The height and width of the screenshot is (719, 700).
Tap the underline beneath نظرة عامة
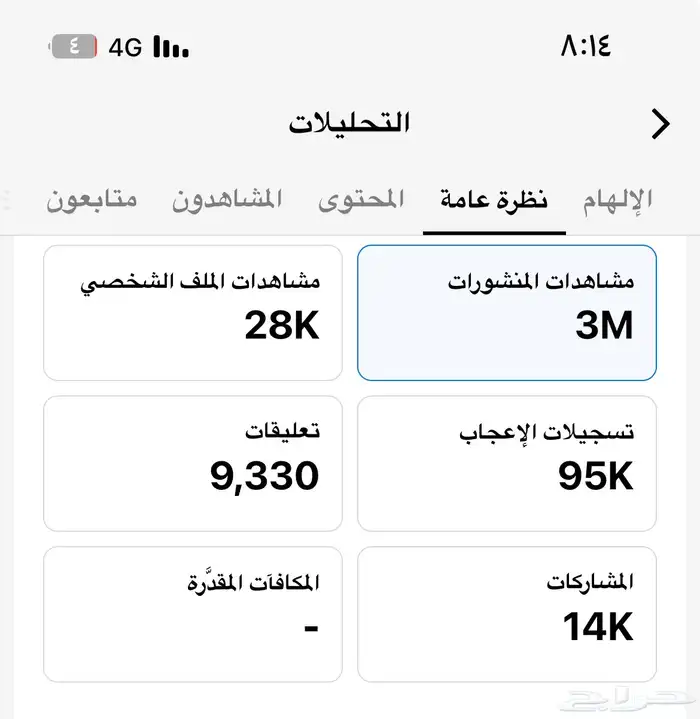[x=494, y=231]
